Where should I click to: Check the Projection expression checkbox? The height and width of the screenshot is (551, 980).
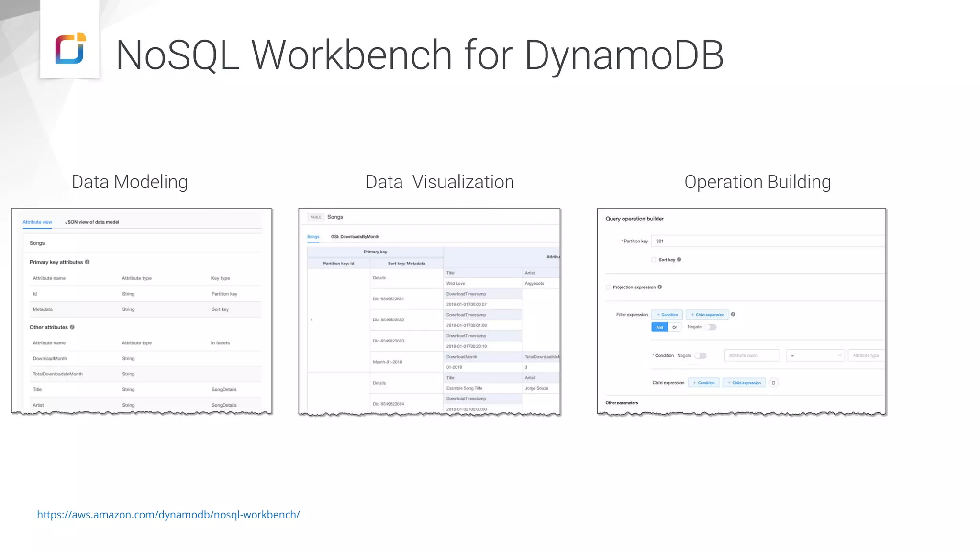click(608, 287)
